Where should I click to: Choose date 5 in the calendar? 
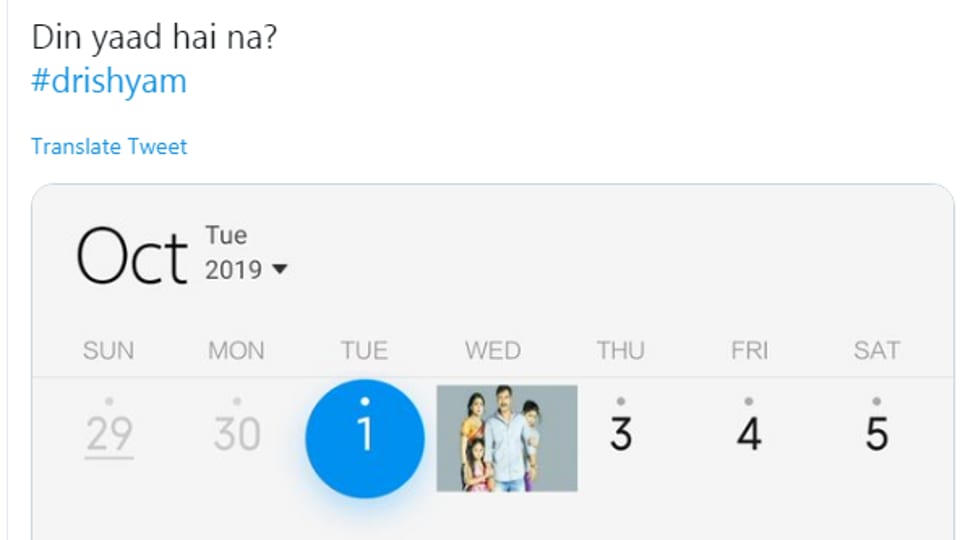[x=876, y=434]
